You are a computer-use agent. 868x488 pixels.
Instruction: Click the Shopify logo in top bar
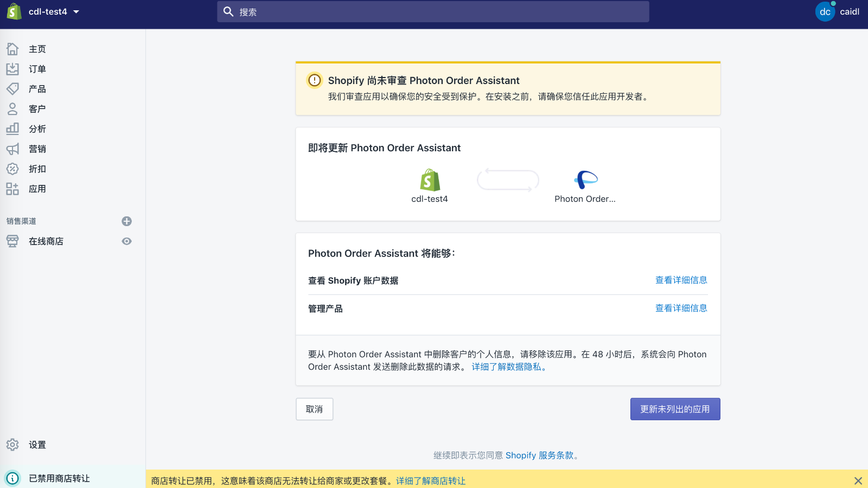pos(14,11)
